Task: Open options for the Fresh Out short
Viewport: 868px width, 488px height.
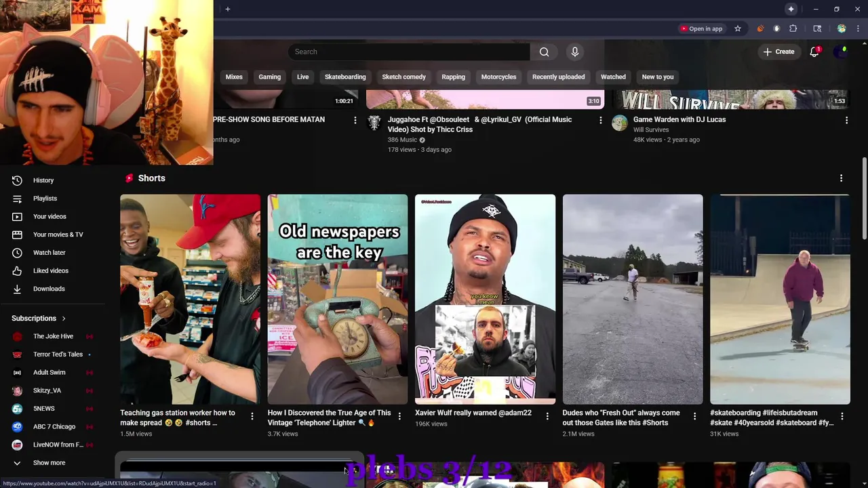Action: (694, 416)
